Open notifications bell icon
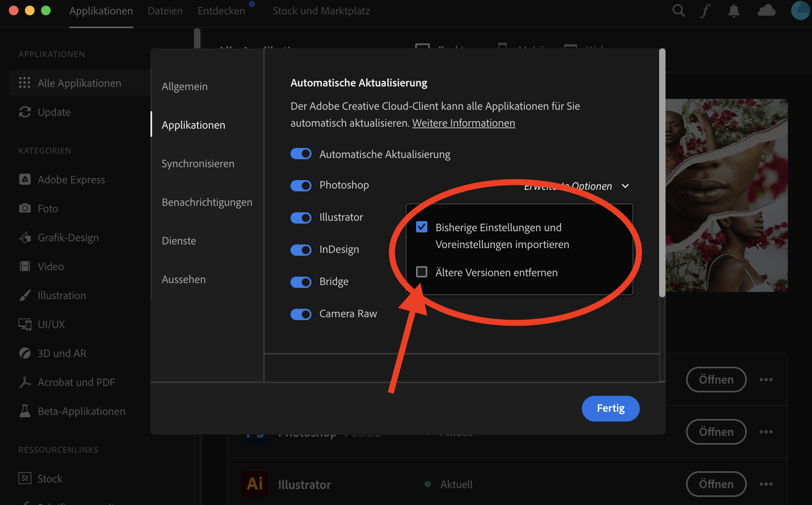This screenshot has height=505, width=812. pyautogui.click(x=734, y=11)
